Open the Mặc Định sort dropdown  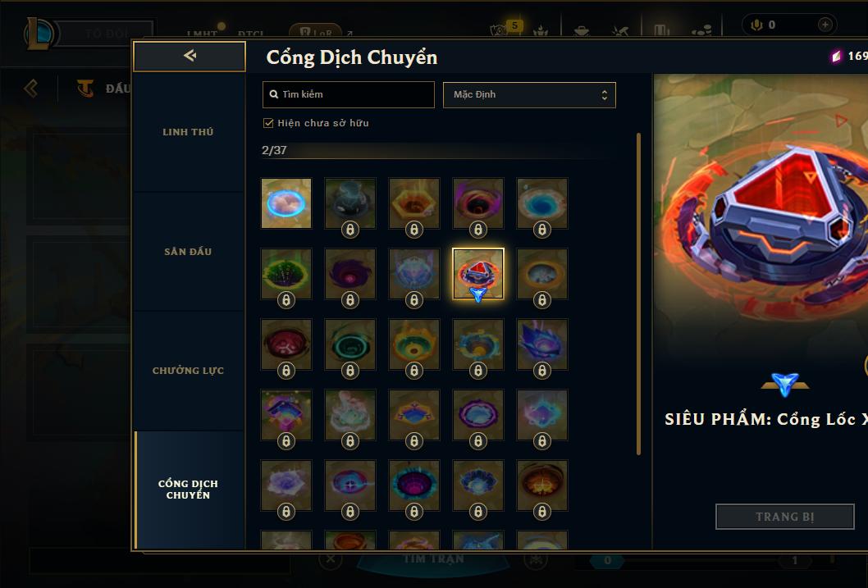[x=529, y=94]
